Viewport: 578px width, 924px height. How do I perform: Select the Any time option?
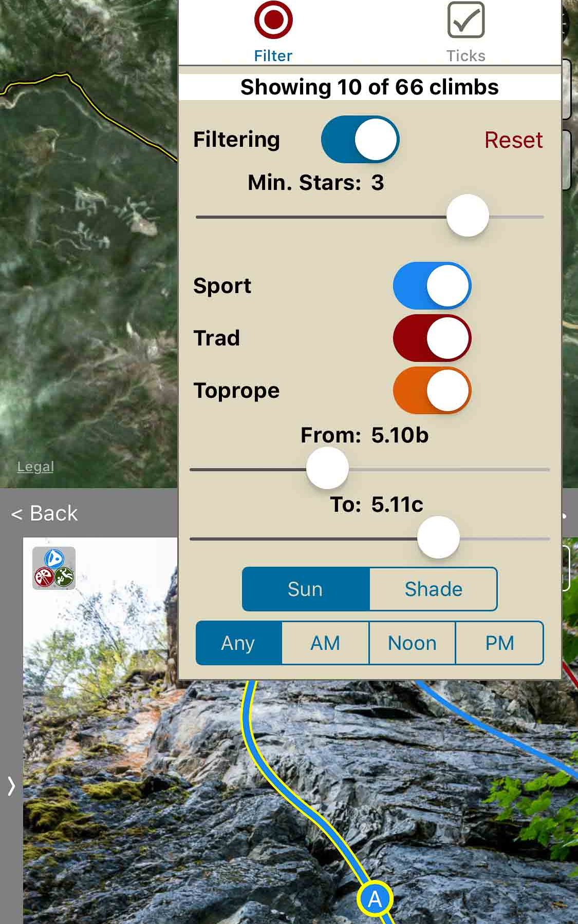coord(238,643)
